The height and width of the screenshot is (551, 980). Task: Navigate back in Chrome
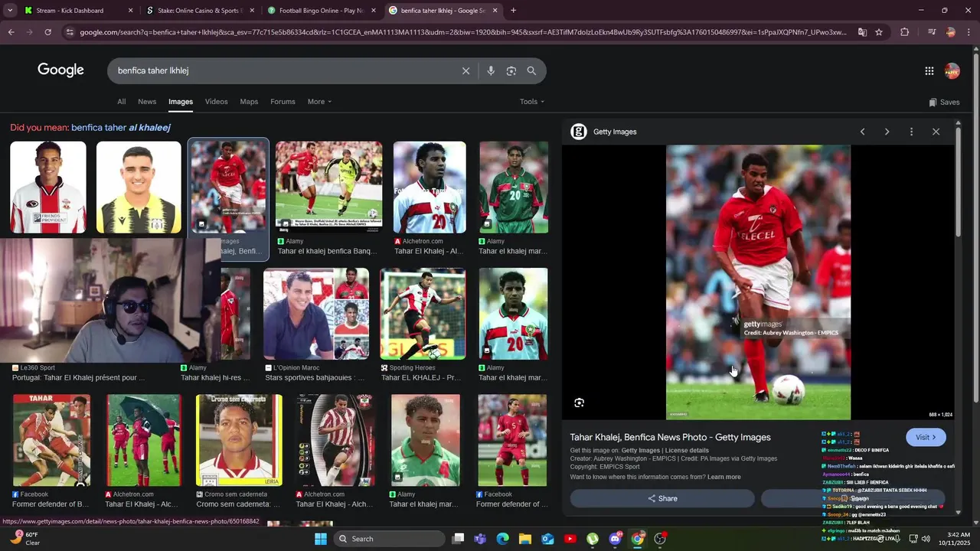pos(11,32)
